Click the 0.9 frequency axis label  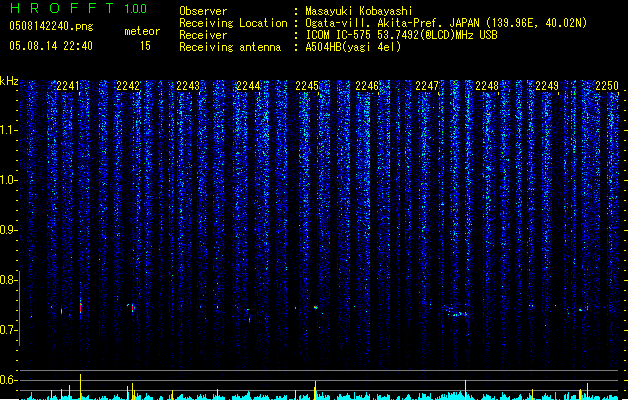pos(8,230)
